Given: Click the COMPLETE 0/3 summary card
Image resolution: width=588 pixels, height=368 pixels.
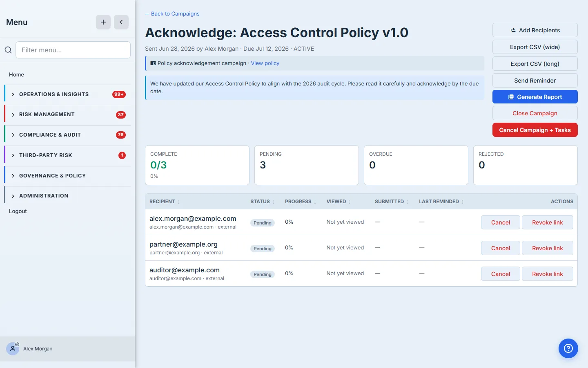Looking at the screenshot, I should click(197, 165).
